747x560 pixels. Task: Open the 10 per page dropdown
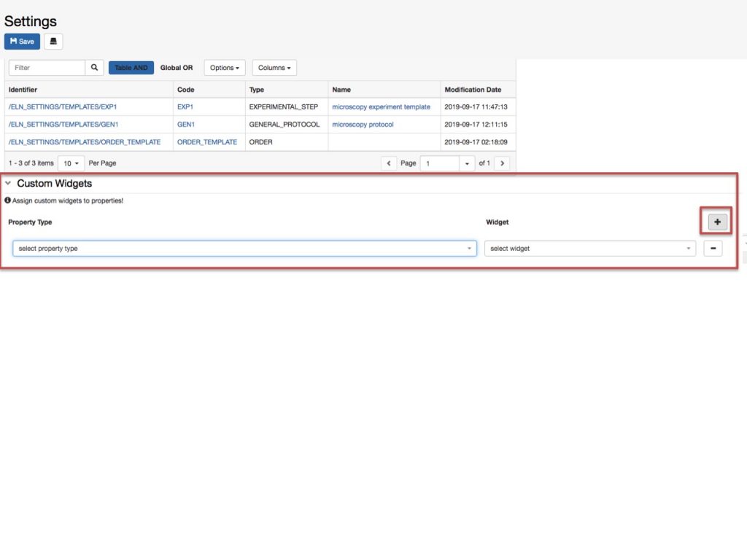(x=71, y=163)
